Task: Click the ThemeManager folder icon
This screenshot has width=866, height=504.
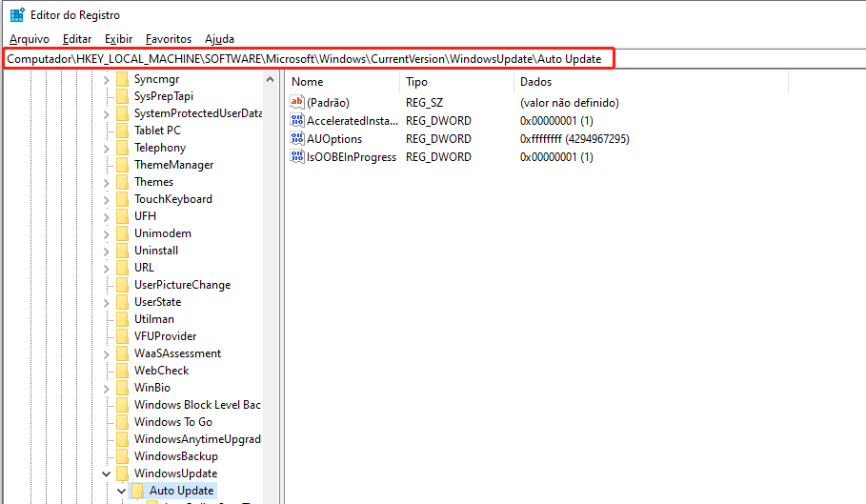Action: pyautogui.click(x=123, y=165)
